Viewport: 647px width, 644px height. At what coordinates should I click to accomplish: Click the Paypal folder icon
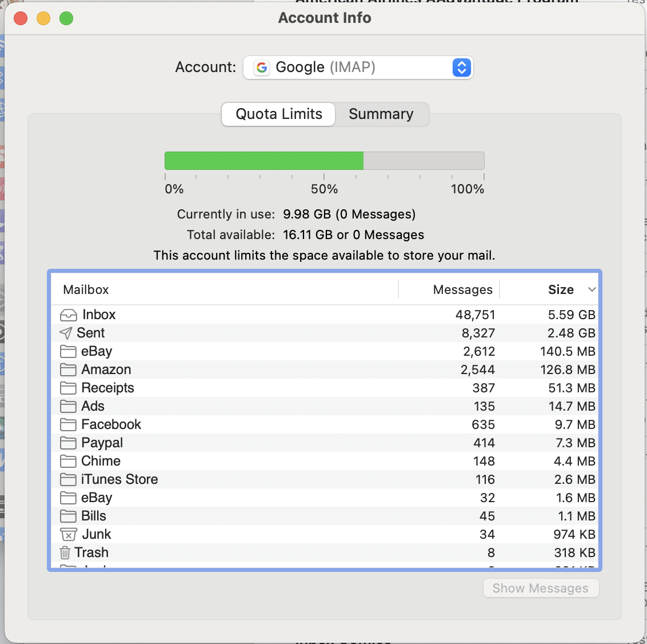pos(68,443)
